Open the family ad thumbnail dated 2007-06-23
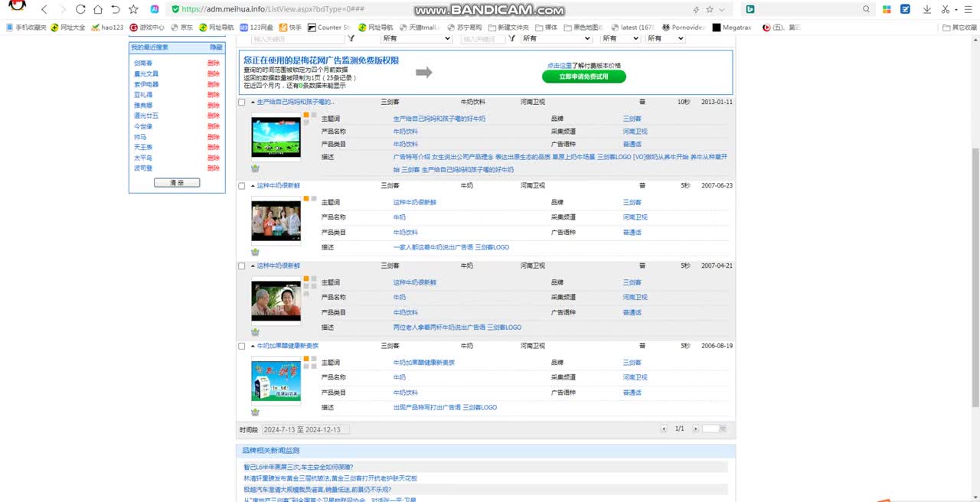This screenshot has width=980, height=502. (x=276, y=221)
